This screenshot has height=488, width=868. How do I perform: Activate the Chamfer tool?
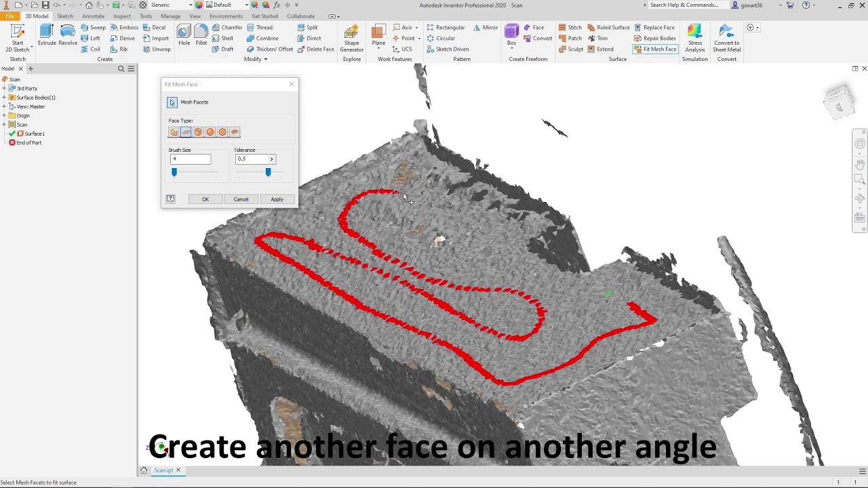[x=226, y=28]
